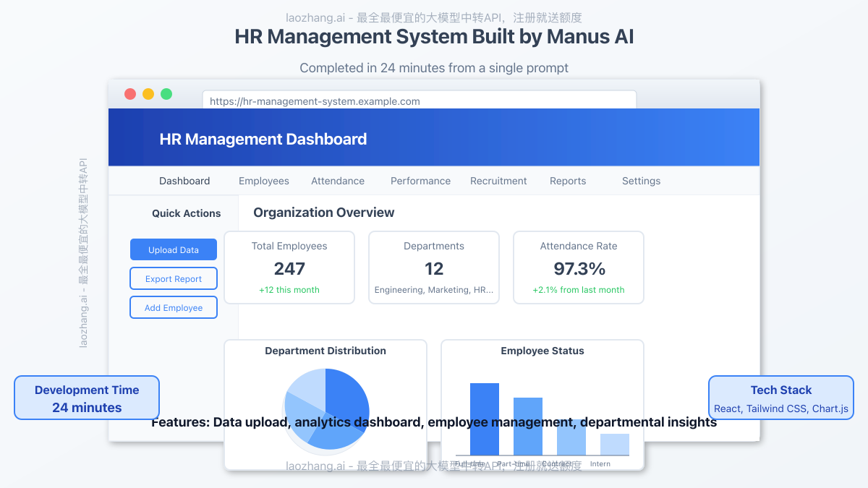This screenshot has height=488, width=868.
Task: Click the 247 employee count
Action: 289,269
